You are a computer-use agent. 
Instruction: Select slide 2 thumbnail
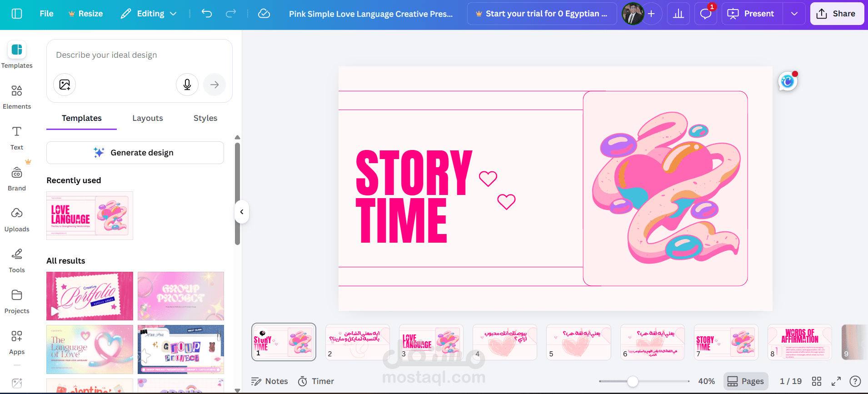point(358,342)
